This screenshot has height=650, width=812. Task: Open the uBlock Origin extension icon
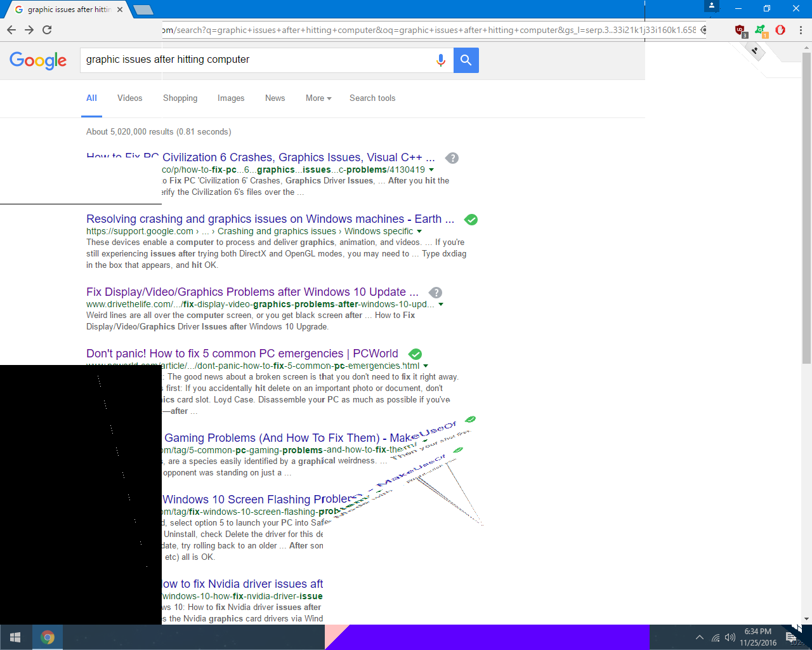(740, 30)
